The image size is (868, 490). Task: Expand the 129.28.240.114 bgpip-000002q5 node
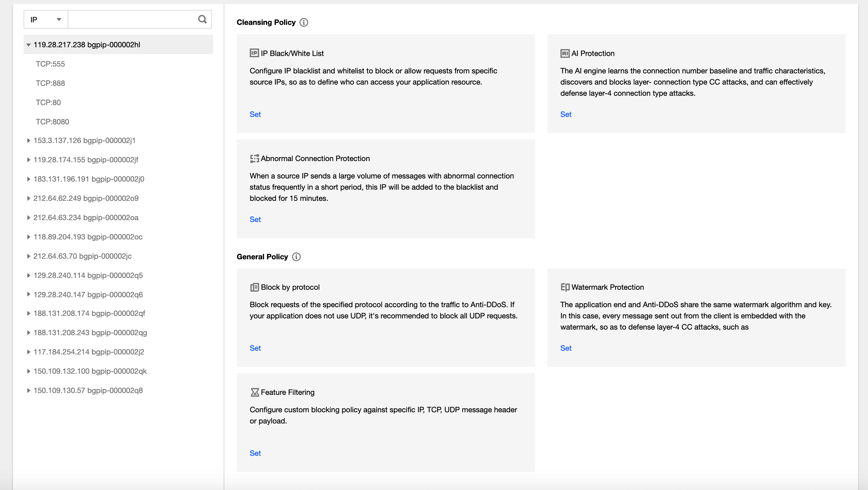point(29,275)
